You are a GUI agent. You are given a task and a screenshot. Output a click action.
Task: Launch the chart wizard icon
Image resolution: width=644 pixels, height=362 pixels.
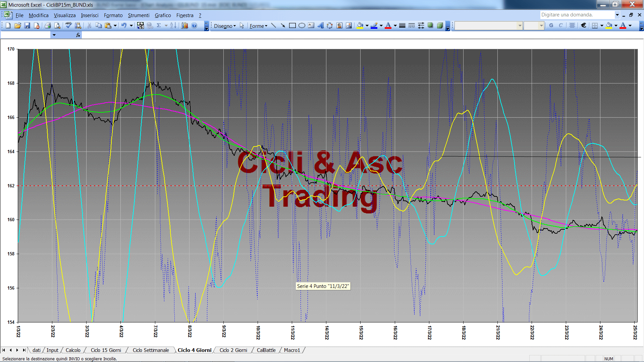185,26
